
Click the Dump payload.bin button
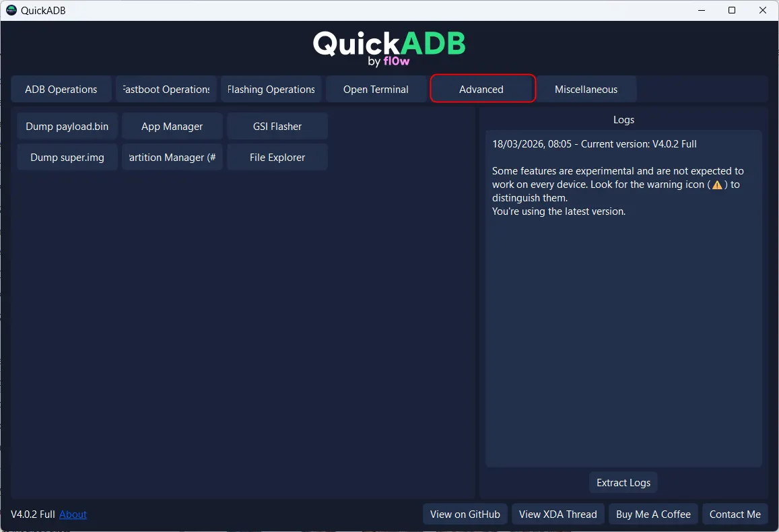pos(67,127)
